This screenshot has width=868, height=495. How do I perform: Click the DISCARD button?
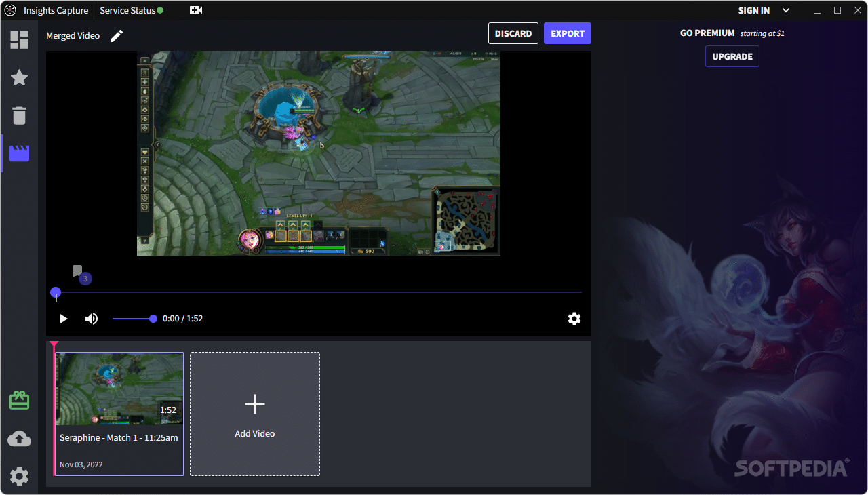coord(513,33)
